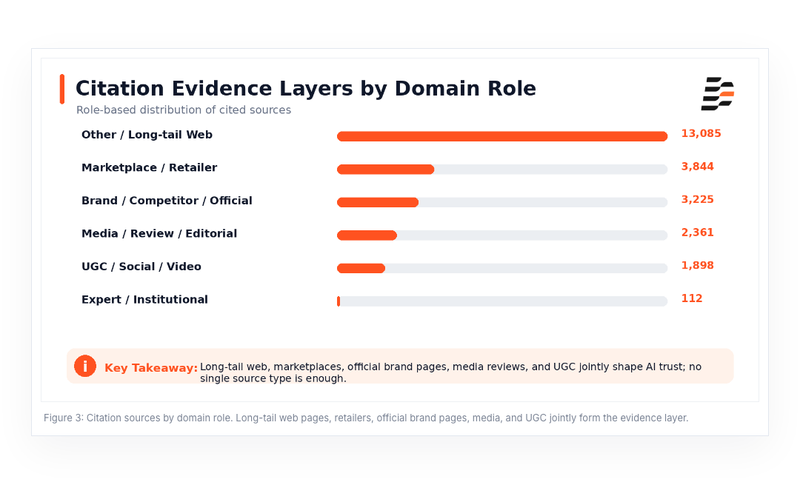Select the 'Media / Review / Editorial' label

(159, 234)
